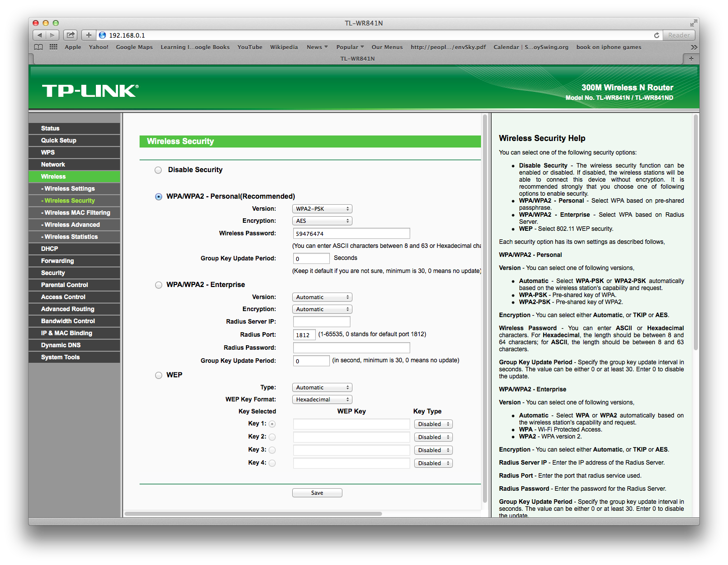The width and height of the screenshot is (728, 565).
Task: Click the Reader button in the address bar
Action: pos(679,35)
